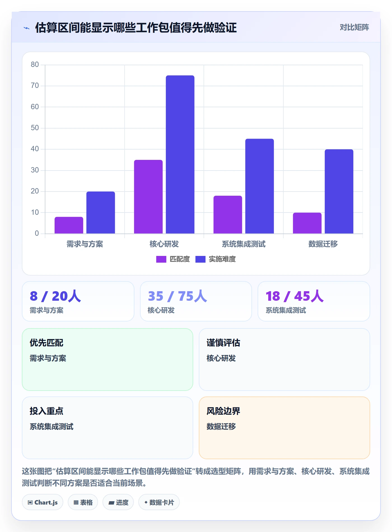Select the 表格 tag chip
Viewport: 392px width, 532px height.
point(83,502)
